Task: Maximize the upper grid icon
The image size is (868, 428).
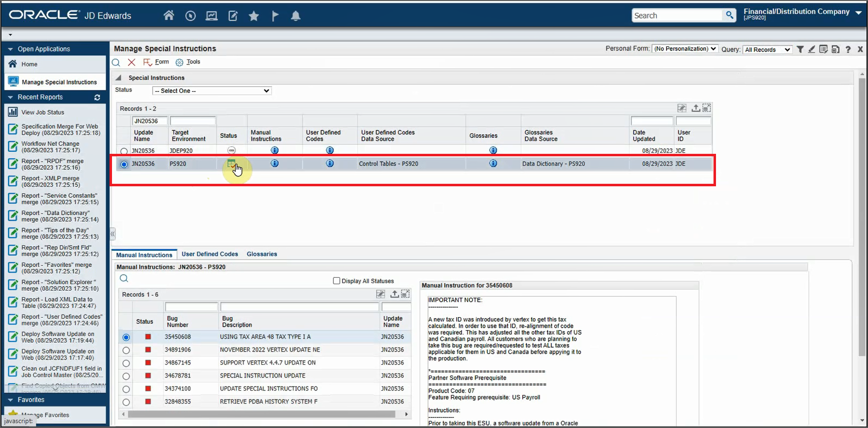Action: click(x=706, y=108)
